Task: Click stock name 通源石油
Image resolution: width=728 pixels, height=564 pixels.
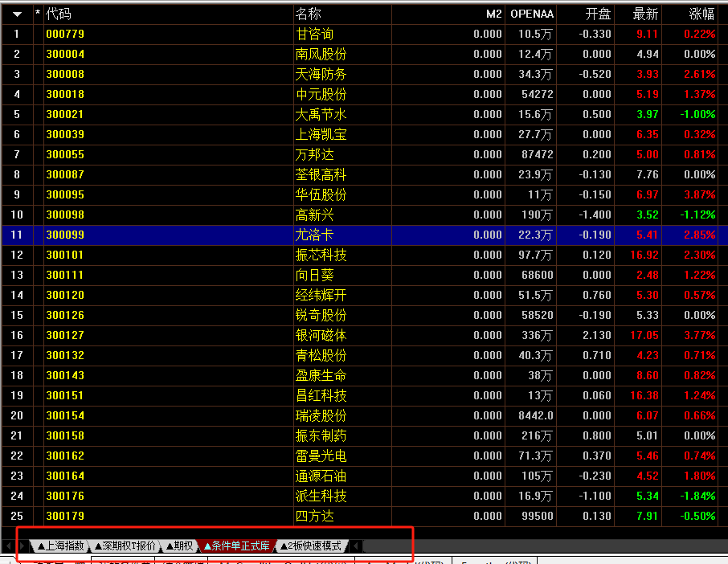Action: coord(321,476)
